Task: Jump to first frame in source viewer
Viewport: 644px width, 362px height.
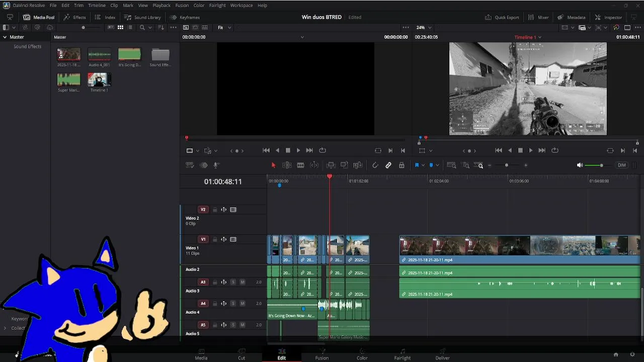Action: tap(266, 150)
